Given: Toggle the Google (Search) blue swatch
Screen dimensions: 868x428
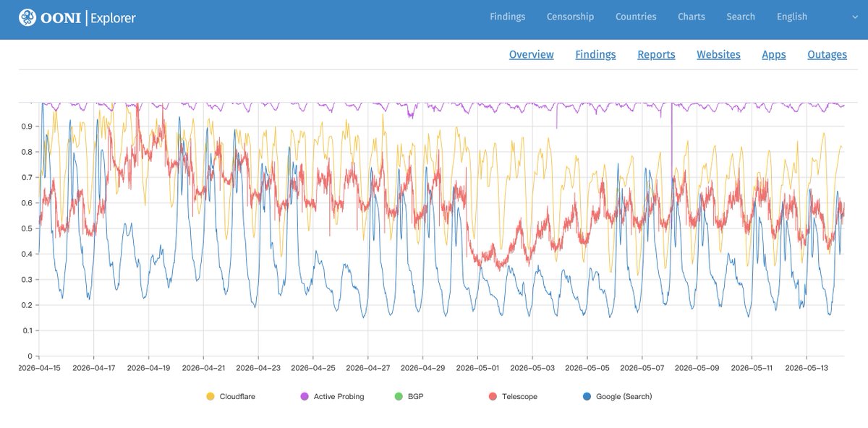Looking at the screenshot, I should [x=587, y=396].
